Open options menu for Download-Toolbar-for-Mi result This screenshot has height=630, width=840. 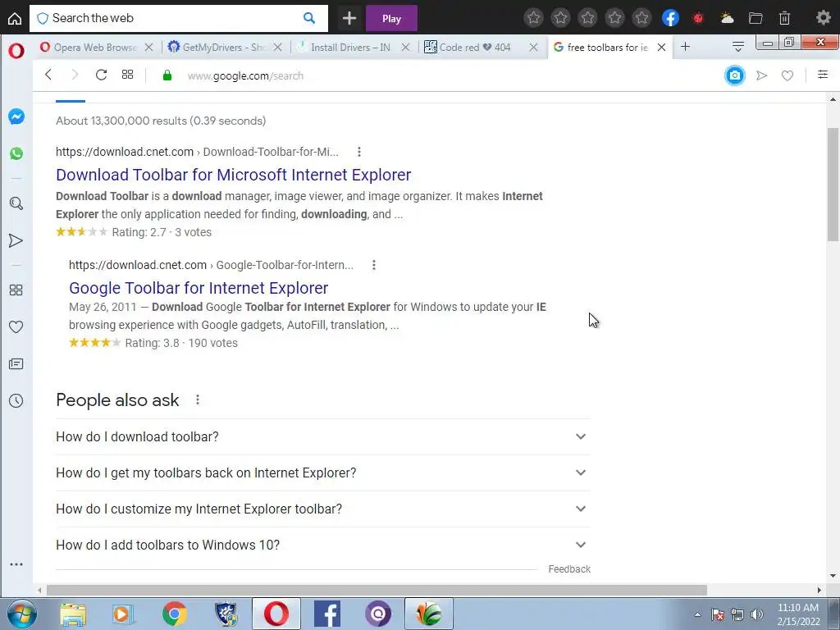point(359,152)
